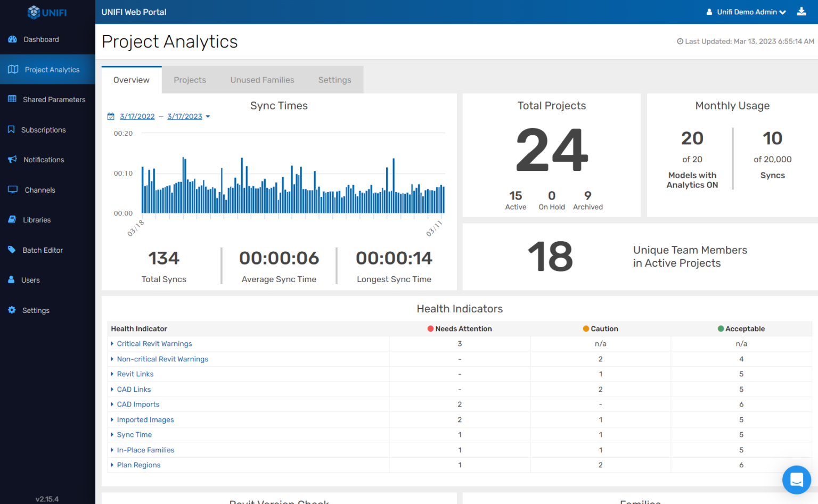The image size is (818, 504).
Task: Open the Dashboard from the sidebar
Action: 42,39
